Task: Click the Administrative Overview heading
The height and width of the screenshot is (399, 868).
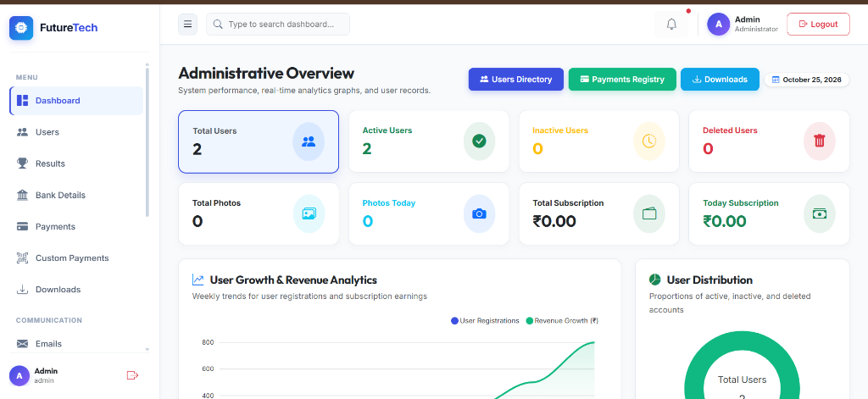Action: [x=266, y=73]
